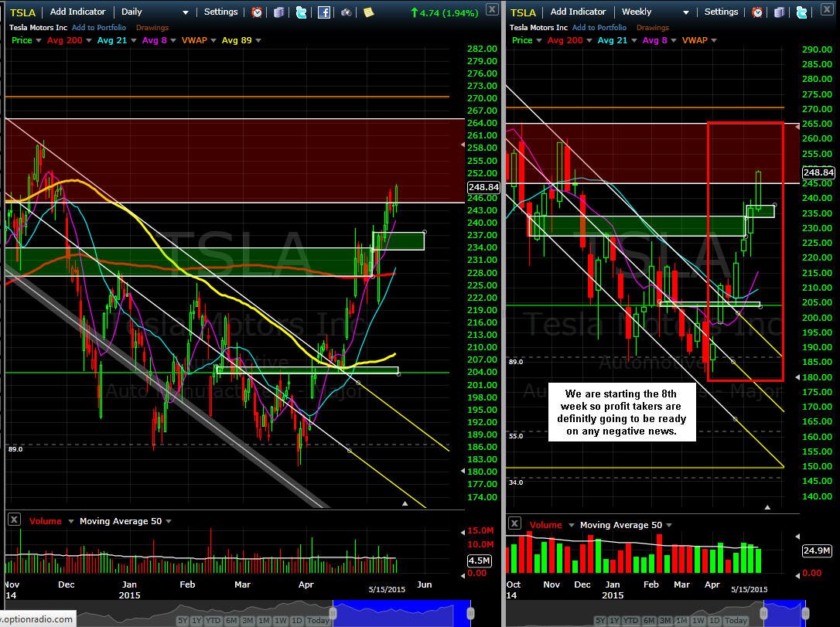Select 1D range in Weekly chart
Screen dimensions: 840x627
coord(714,621)
